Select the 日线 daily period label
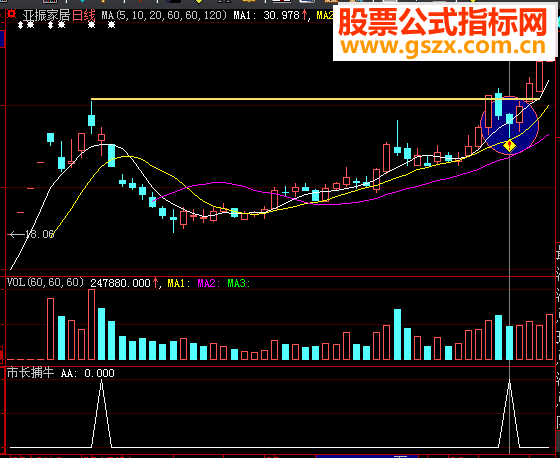 84,15
